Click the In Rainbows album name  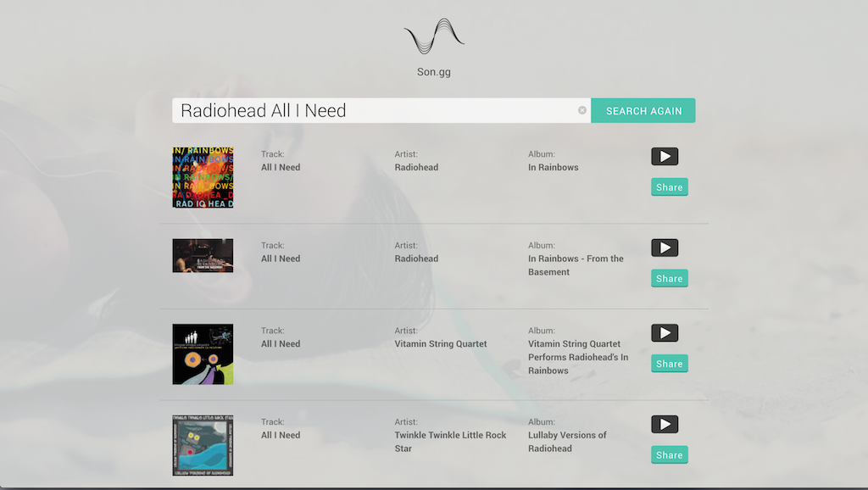(553, 167)
